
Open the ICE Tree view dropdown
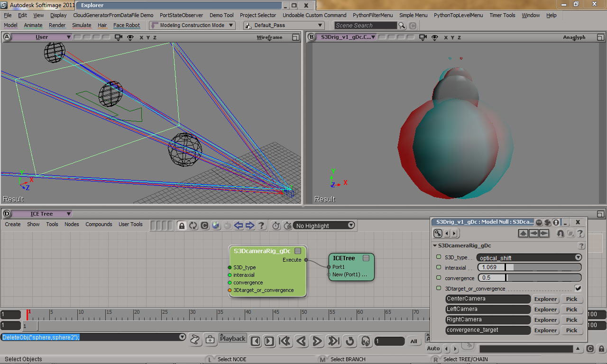pos(42,214)
